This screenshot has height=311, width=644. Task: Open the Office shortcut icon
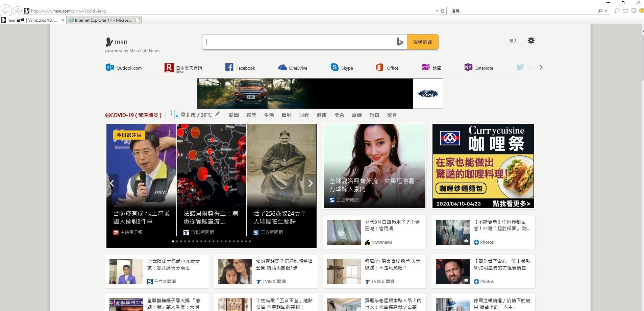tap(379, 67)
